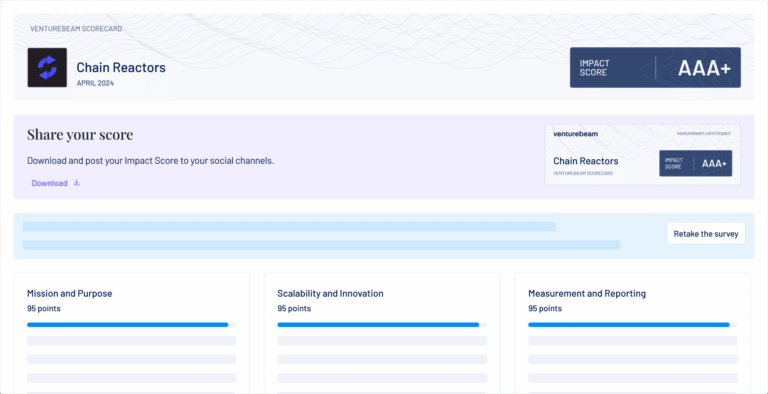Click the APRIL 2024 date label
Image resolution: width=768 pixels, height=394 pixels.
pos(95,83)
